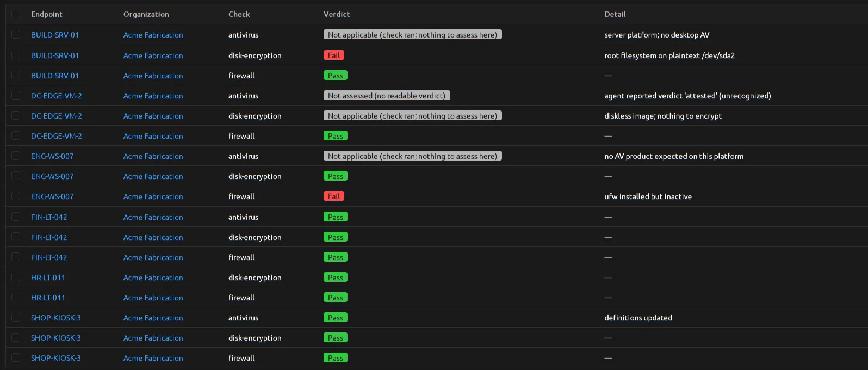Click the Fail badge for ENG-WS-007 firewall

coord(334,196)
